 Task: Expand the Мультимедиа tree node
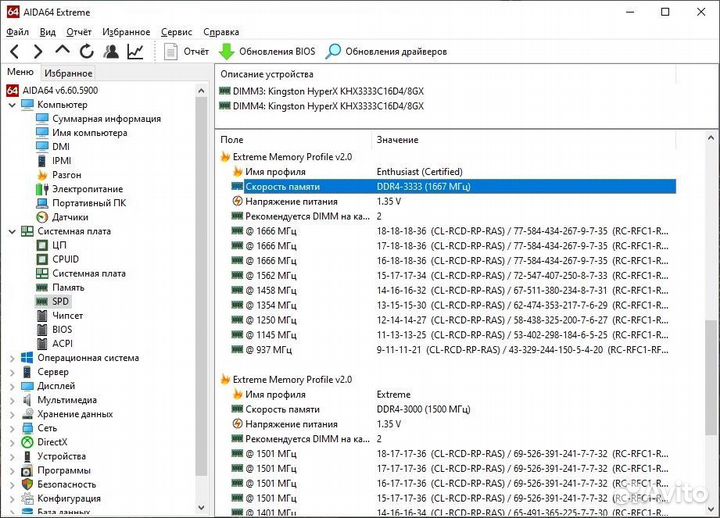tap(12, 400)
